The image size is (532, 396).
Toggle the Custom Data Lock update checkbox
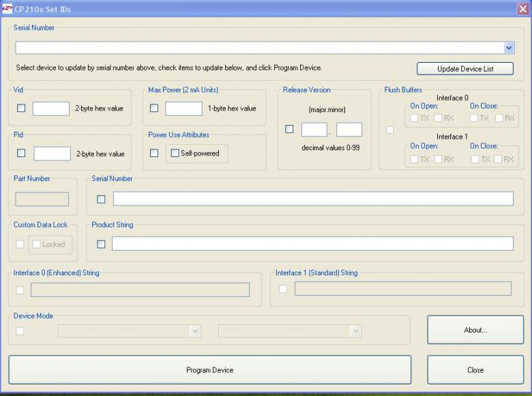coord(20,244)
